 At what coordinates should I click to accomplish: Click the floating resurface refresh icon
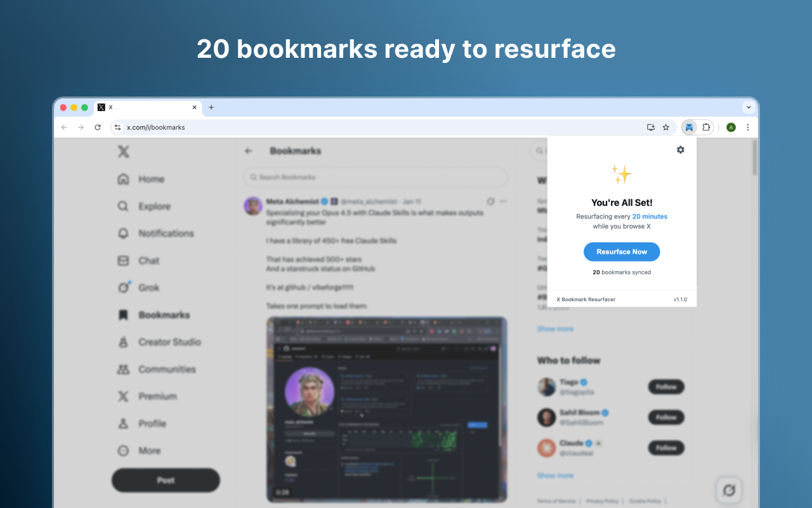coord(729,490)
